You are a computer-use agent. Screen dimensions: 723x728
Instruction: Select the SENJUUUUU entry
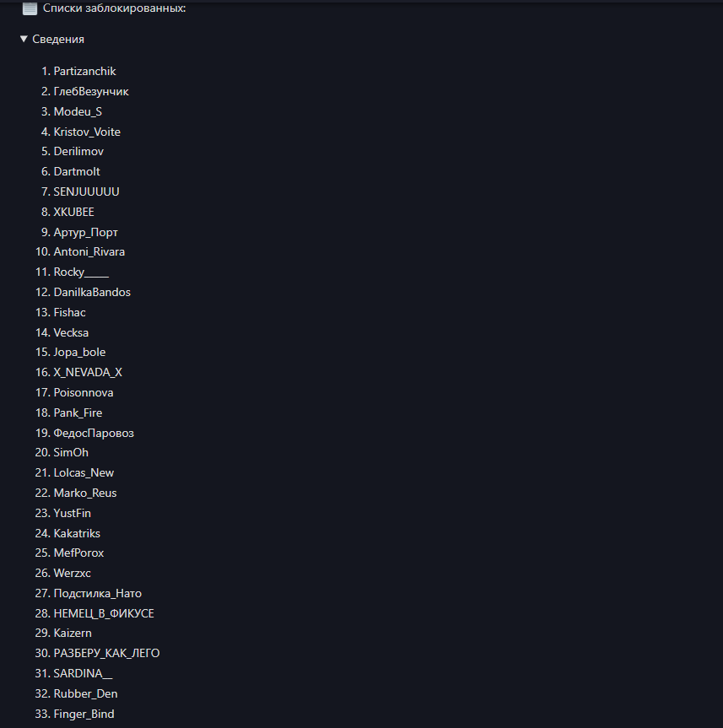tap(86, 191)
